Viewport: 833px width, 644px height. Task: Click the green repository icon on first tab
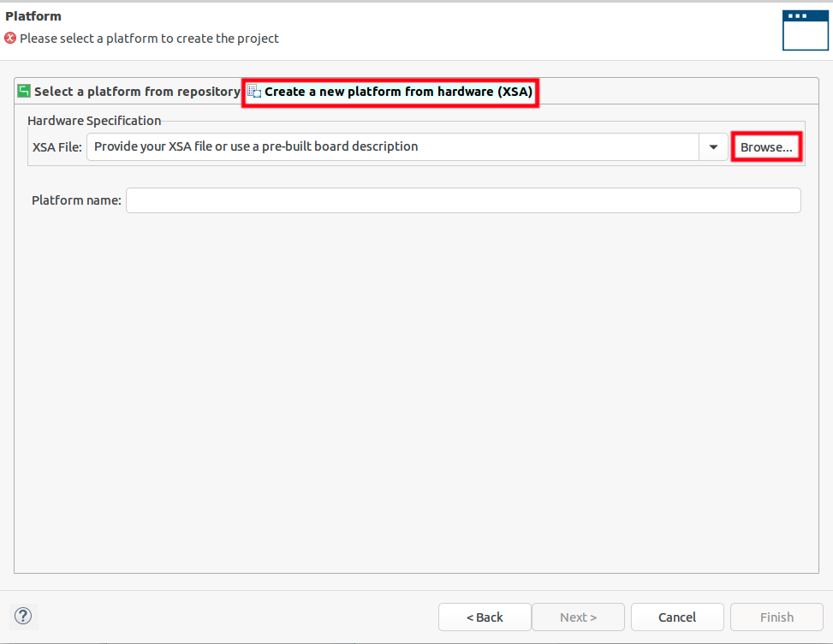24,91
